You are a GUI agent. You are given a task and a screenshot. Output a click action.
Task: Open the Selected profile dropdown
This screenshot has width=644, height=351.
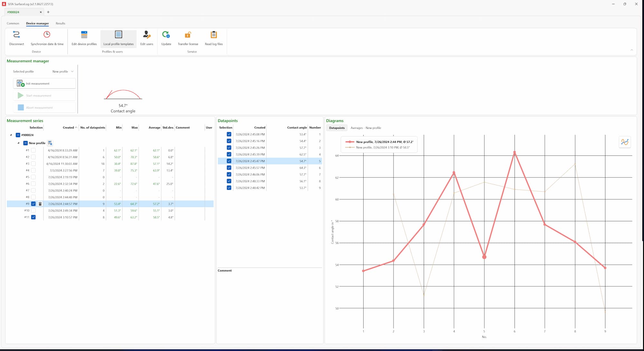[x=63, y=71]
